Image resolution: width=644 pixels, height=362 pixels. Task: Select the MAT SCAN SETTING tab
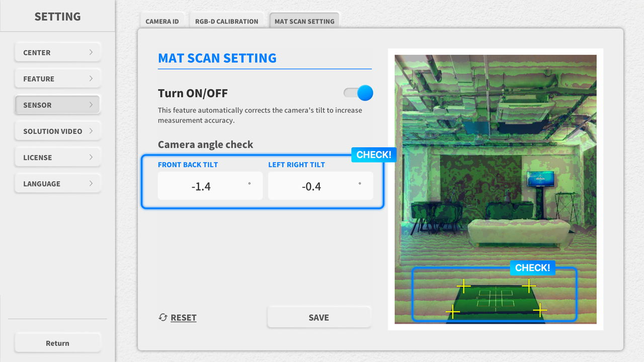point(304,21)
